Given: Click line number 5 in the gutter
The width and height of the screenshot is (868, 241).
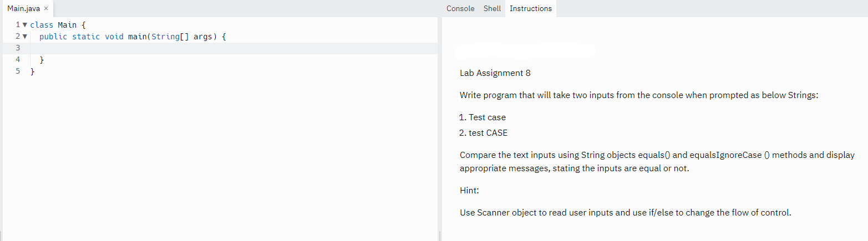Looking at the screenshot, I should pyautogui.click(x=18, y=71).
